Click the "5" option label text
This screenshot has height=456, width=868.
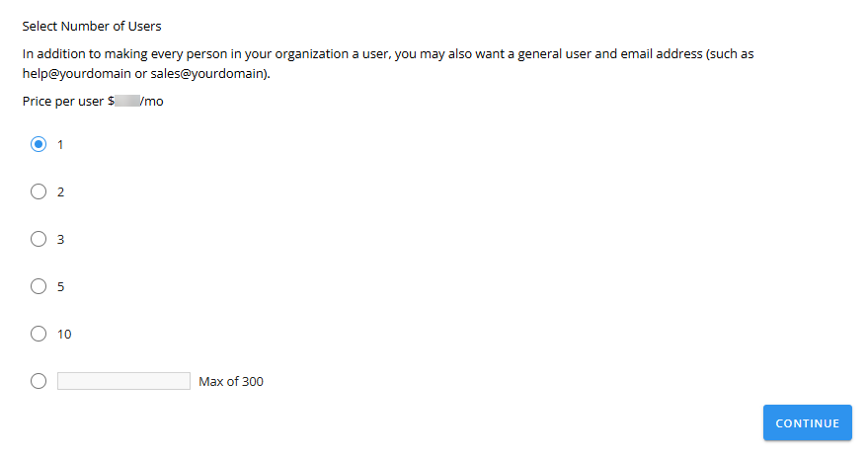click(x=60, y=286)
